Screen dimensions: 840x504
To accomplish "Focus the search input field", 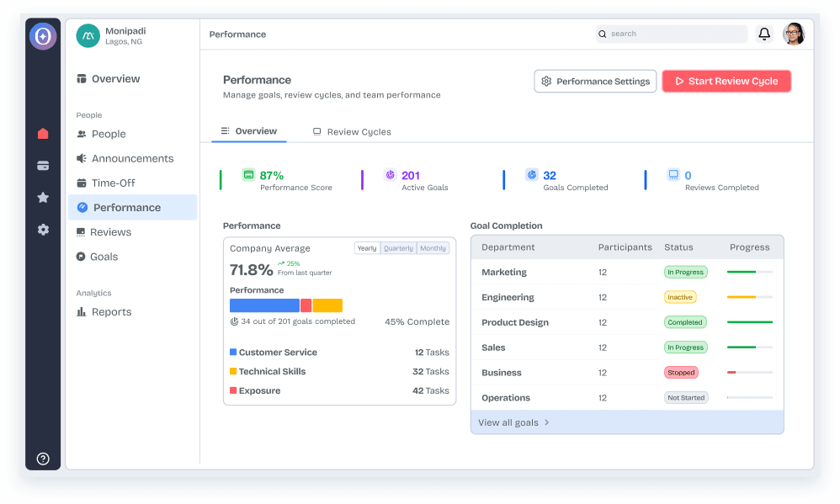I will click(672, 34).
